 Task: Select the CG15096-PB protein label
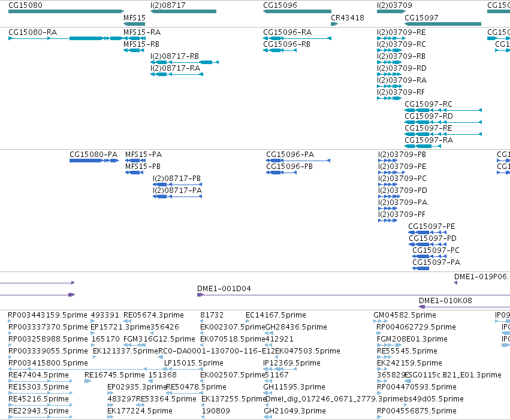point(289,167)
